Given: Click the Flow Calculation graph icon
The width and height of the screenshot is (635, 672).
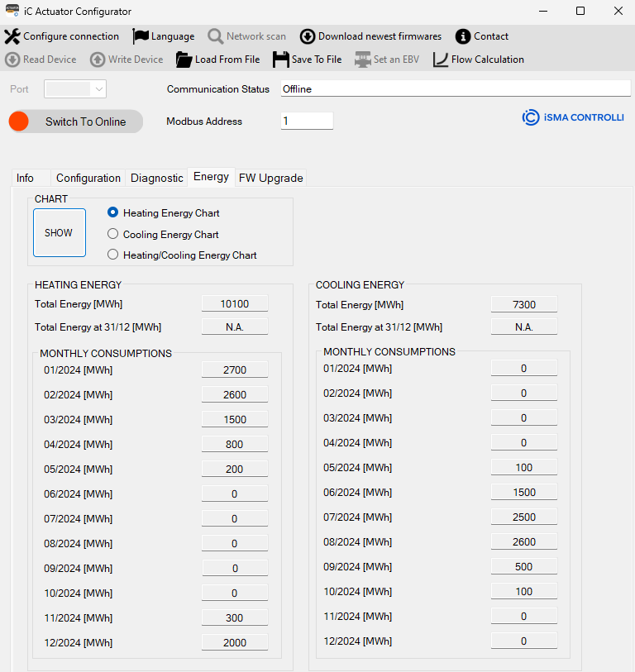Looking at the screenshot, I should pyautogui.click(x=441, y=60).
